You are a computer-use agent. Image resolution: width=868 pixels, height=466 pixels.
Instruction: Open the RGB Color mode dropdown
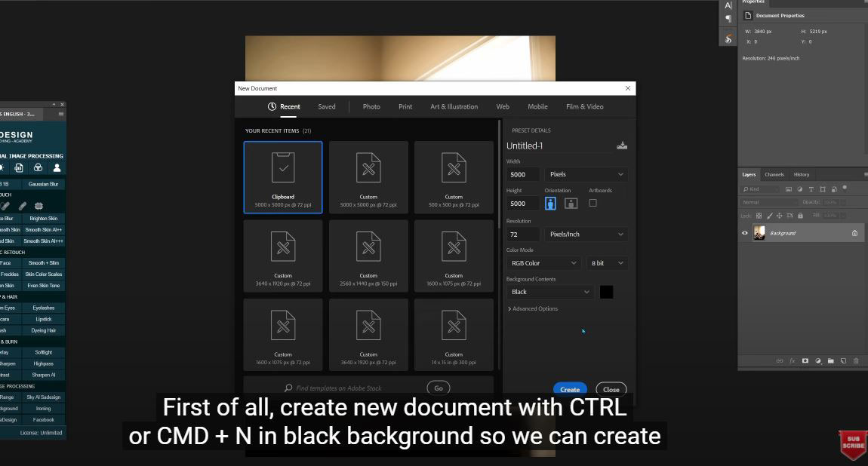point(543,263)
